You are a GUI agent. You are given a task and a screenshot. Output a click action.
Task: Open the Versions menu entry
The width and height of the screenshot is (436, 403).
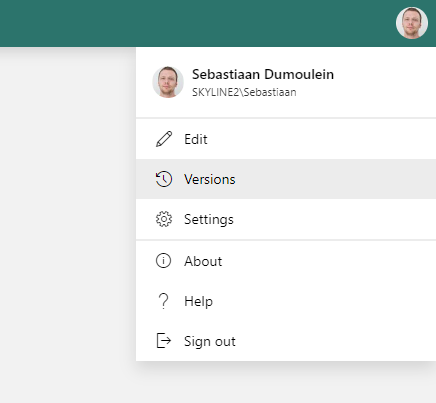click(286, 179)
